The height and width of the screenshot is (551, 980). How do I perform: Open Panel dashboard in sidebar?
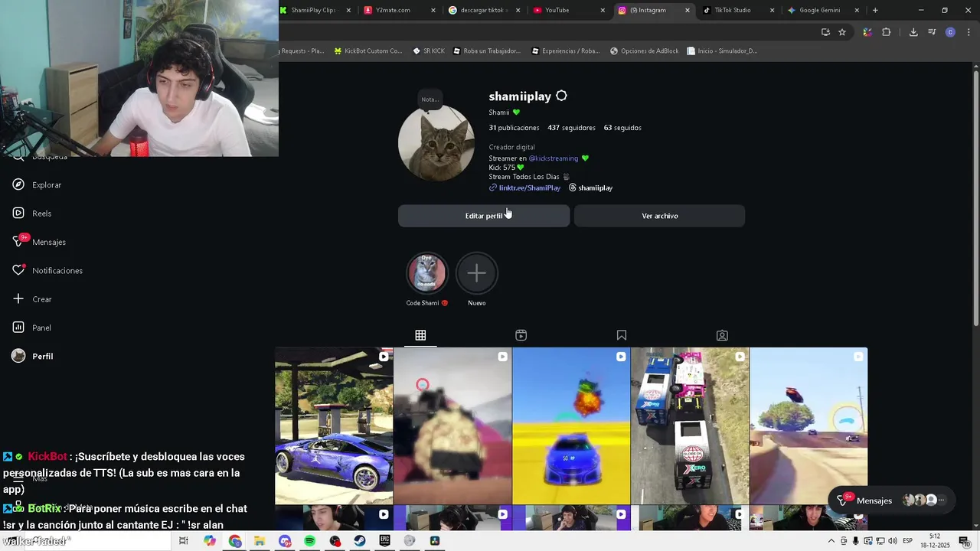[31, 328]
